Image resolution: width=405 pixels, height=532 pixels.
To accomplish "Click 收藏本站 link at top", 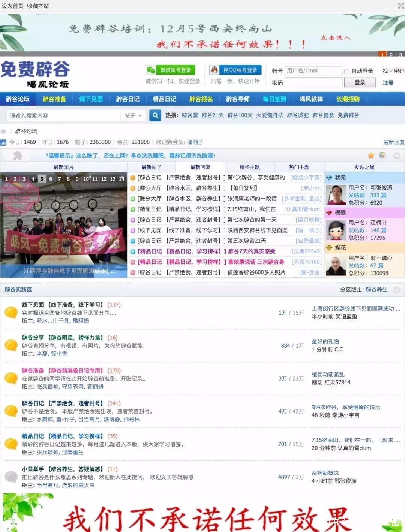I will point(38,6).
